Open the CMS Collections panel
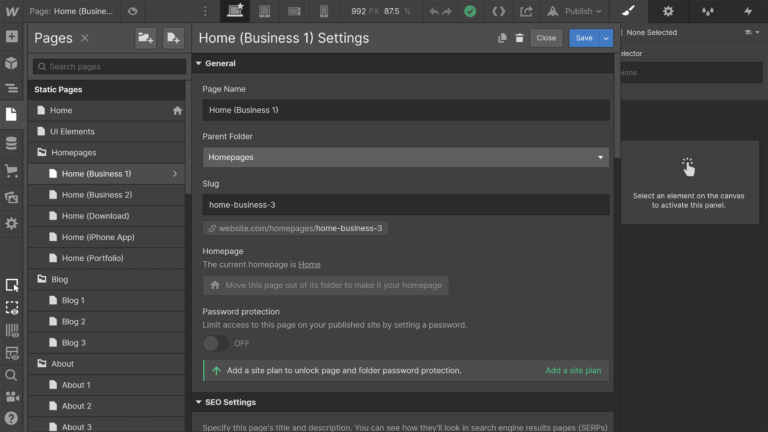Viewport: 768px width, 432px height. click(11, 143)
